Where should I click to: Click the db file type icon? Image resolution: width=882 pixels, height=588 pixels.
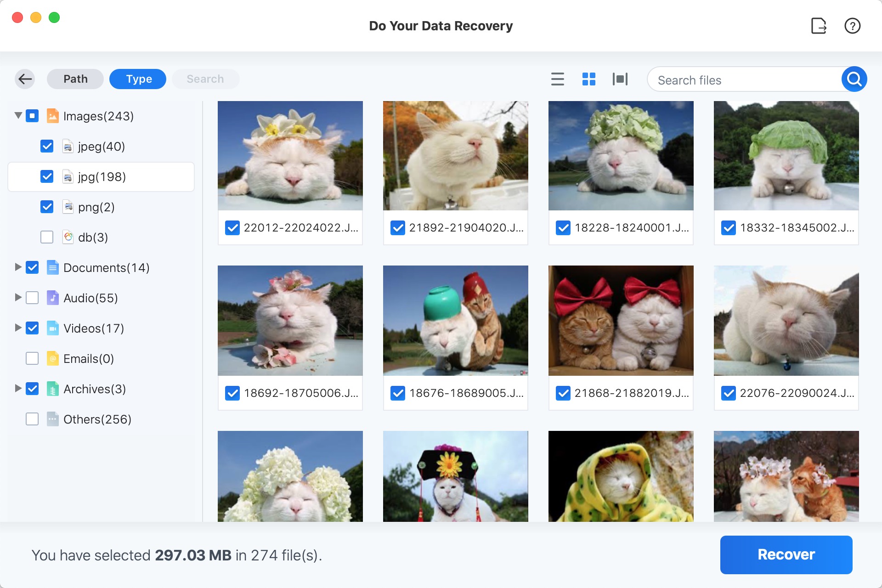68,237
